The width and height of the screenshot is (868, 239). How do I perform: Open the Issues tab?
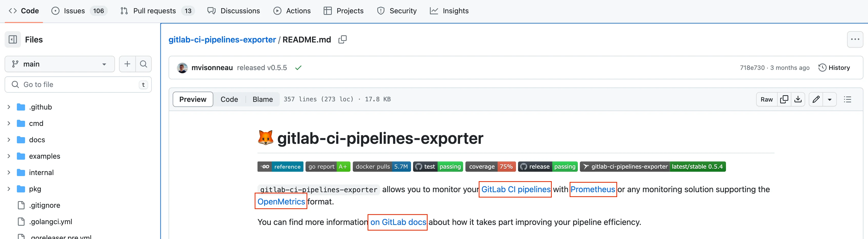click(75, 11)
